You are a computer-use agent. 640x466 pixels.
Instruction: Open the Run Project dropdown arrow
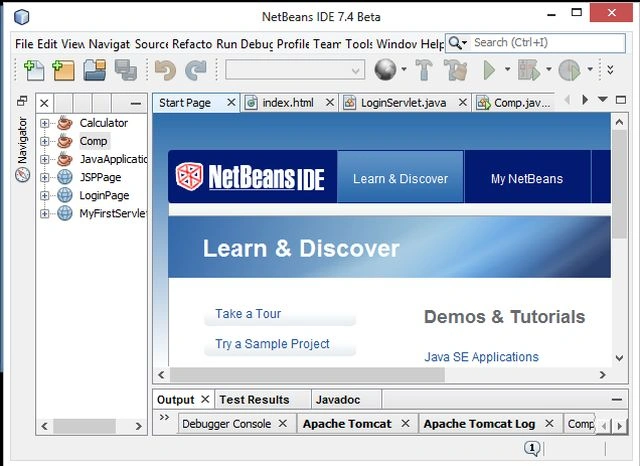point(507,69)
